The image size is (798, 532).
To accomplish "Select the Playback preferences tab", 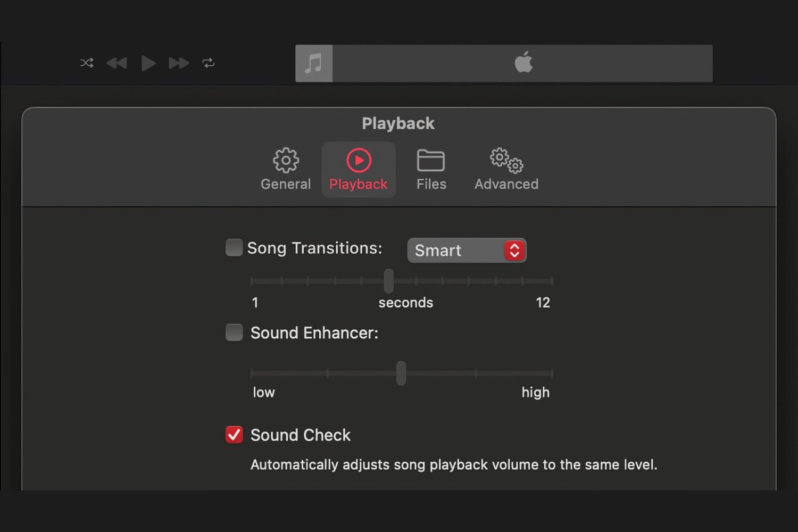I will click(x=359, y=169).
